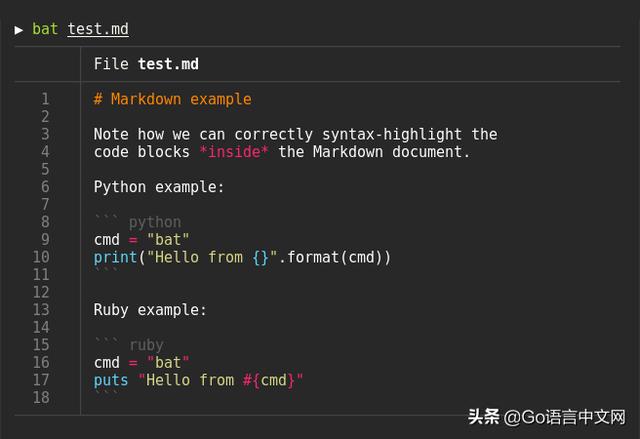Click the #{cmd} interpolation on line 17

pos(269,380)
